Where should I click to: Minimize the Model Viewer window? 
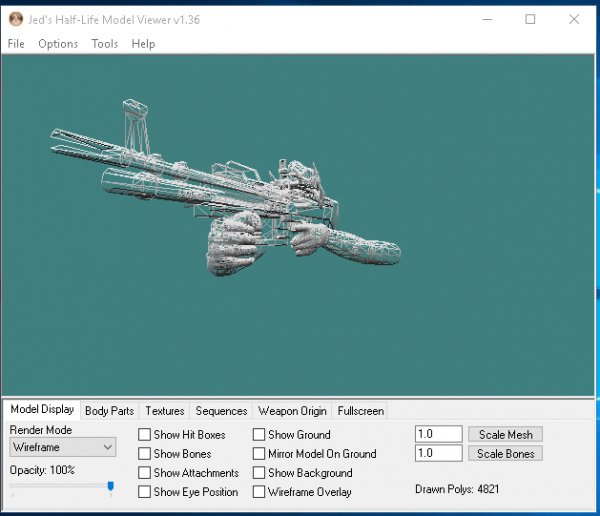487,19
